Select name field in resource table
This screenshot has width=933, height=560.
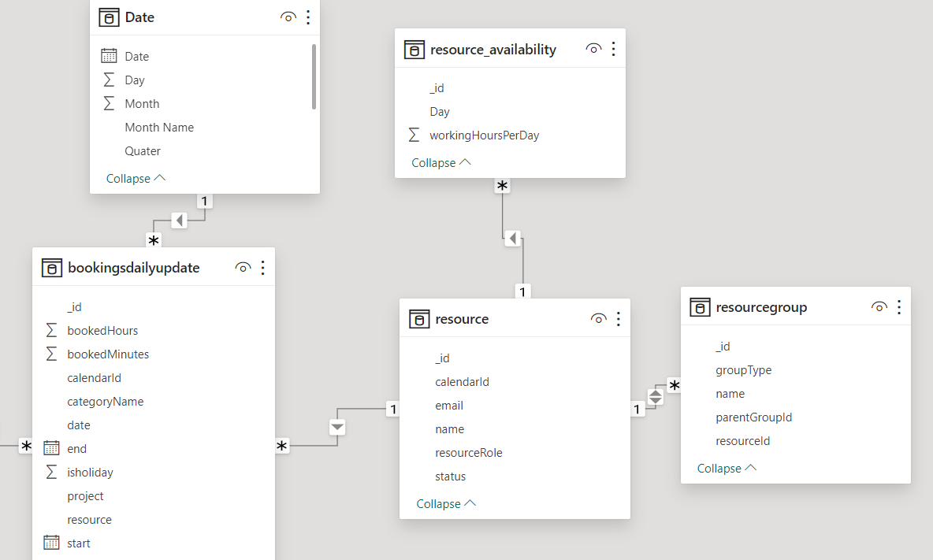(449, 429)
